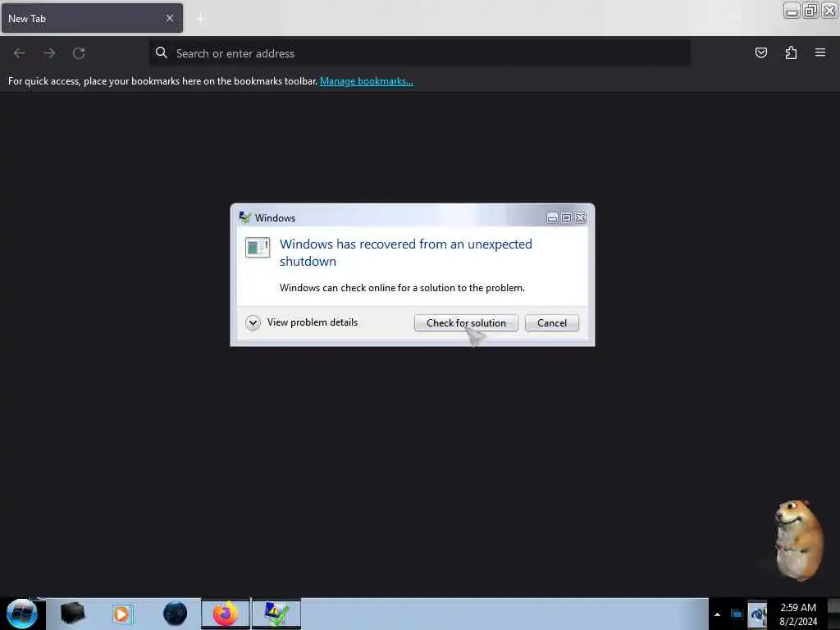Click the Search or enter address field
The image size is (840, 630).
point(420,53)
